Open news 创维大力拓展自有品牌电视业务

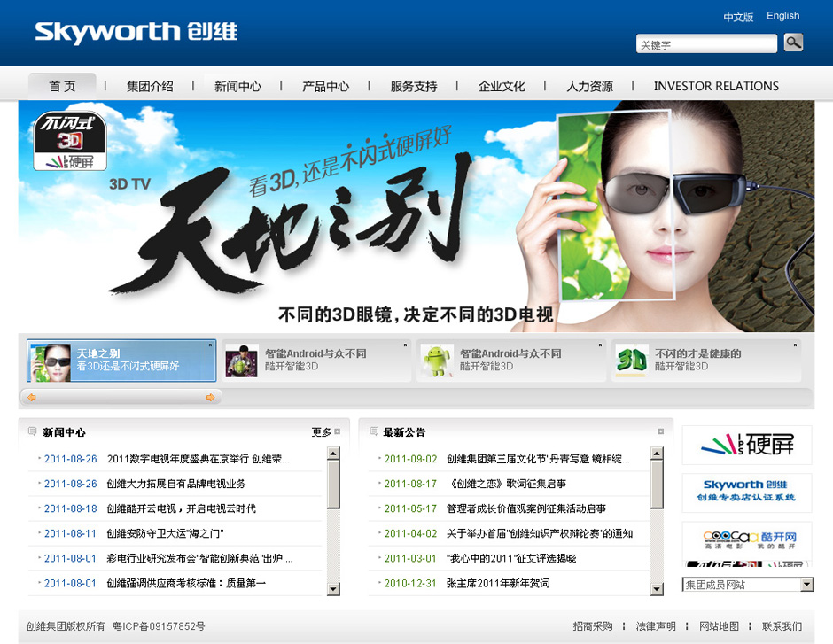tap(176, 484)
